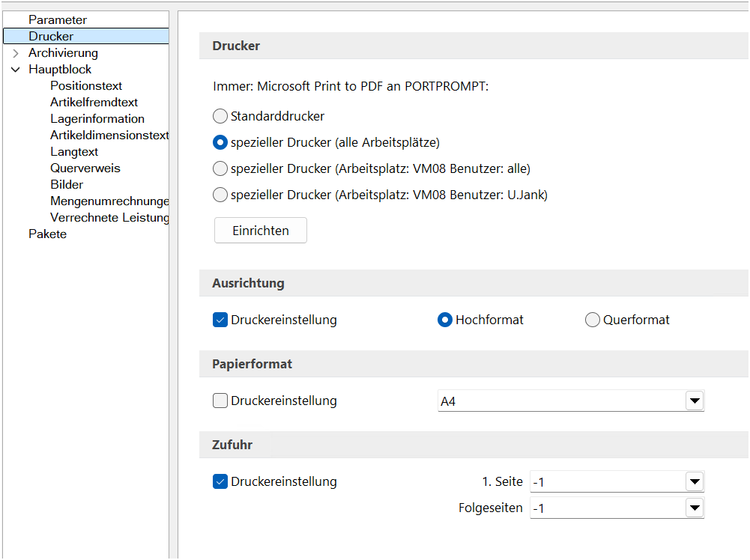Select Hochformat orientation
Screen dimensions: 750x560
445,320
